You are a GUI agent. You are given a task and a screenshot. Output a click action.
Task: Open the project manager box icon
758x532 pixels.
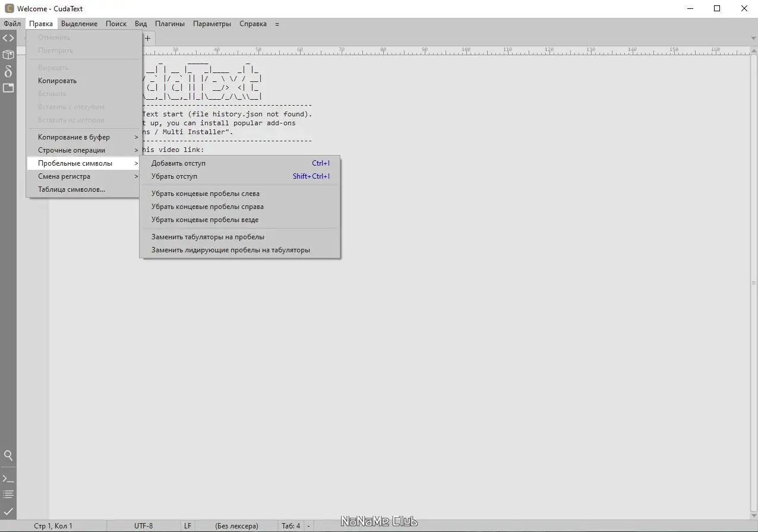coord(8,55)
